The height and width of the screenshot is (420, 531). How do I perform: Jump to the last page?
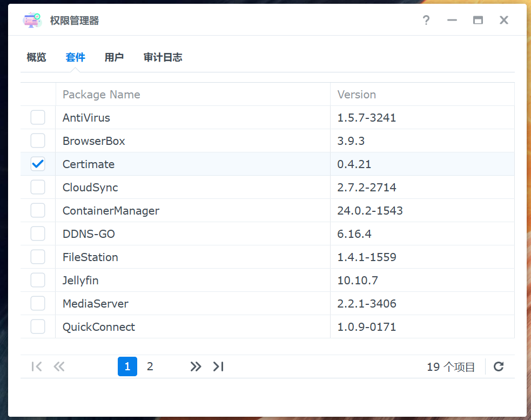[x=218, y=366]
